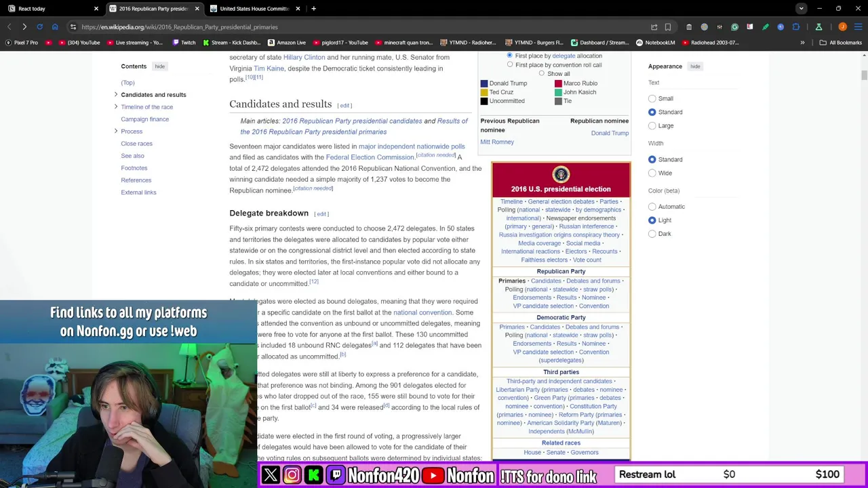The height and width of the screenshot is (488, 868).
Task: Select Standard width option
Action: (652, 159)
